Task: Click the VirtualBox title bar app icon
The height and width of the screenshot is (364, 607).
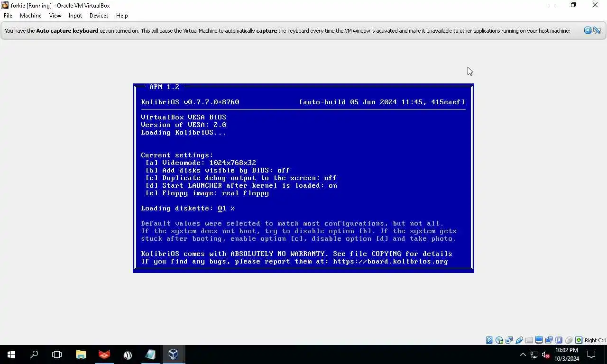Action: [5, 5]
